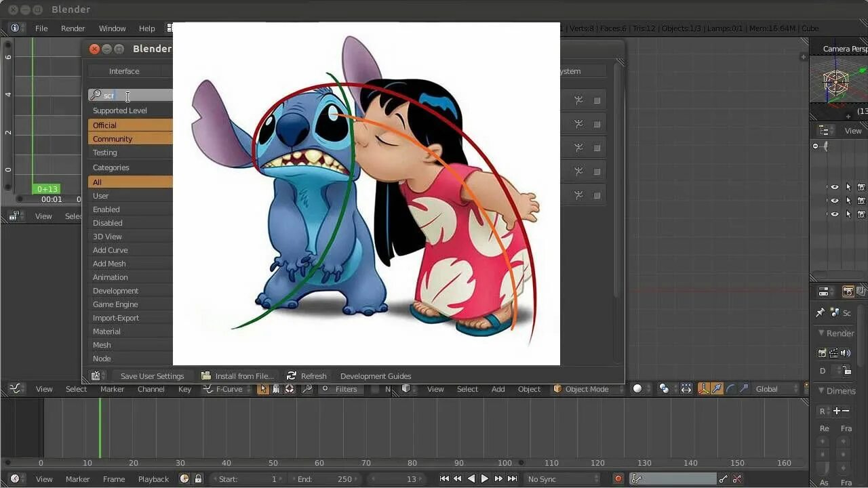868x488 pixels.
Task: Select the Render tab camera icon in Properties
Action: coord(848,292)
